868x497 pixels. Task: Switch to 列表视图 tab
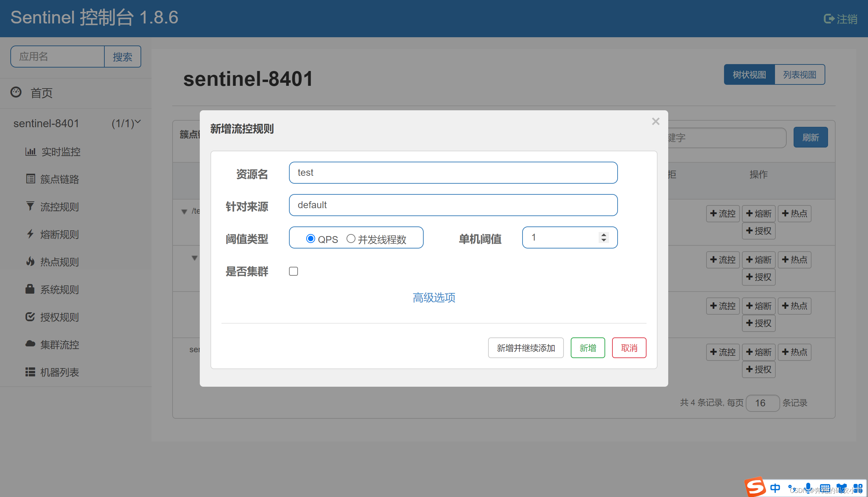pyautogui.click(x=800, y=74)
